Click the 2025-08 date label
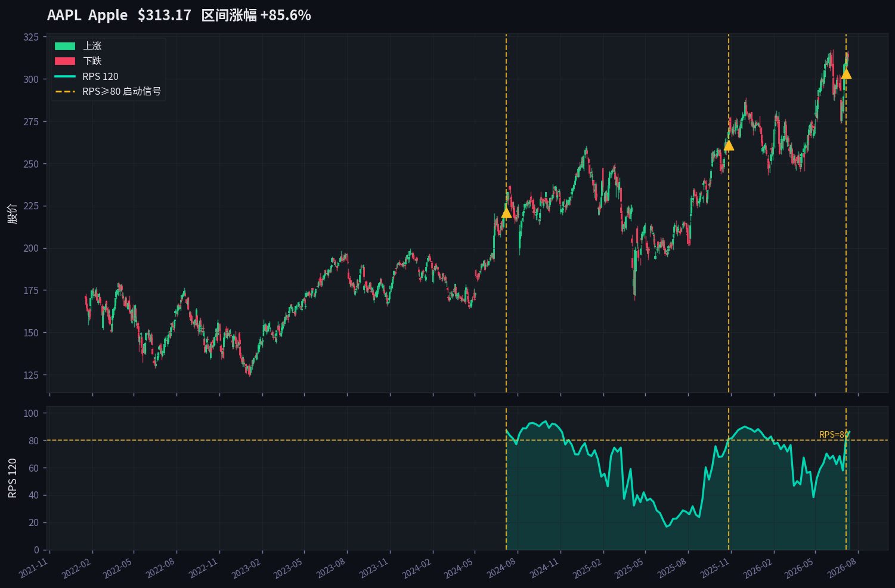This screenshot has height=588, width=895. (673, 568)
